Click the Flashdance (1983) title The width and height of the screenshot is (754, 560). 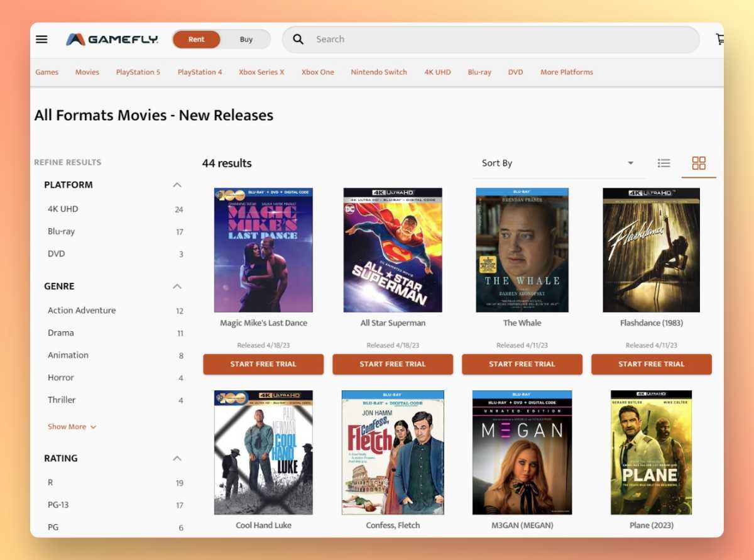(652, 323)
